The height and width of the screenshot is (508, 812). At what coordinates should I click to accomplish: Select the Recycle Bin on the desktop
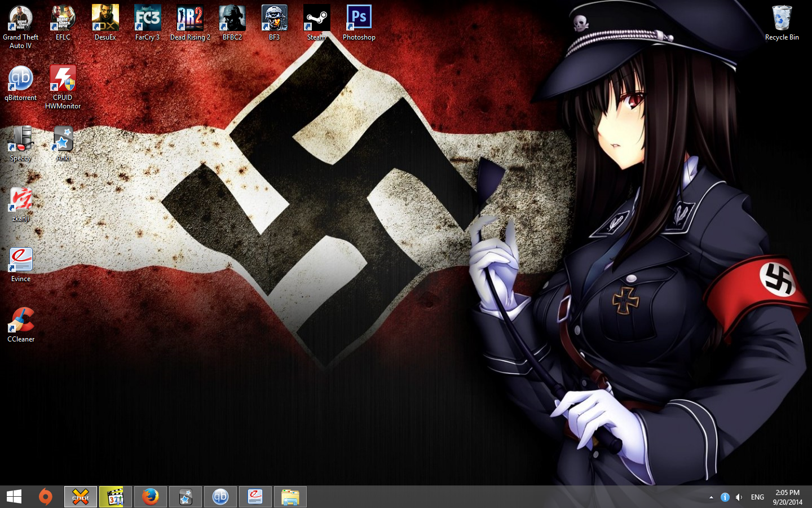pyautogui.click(x=782, y=23)
